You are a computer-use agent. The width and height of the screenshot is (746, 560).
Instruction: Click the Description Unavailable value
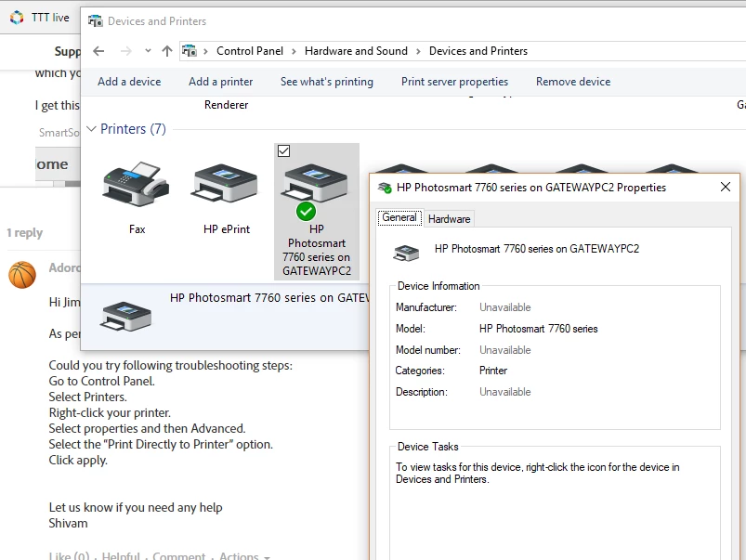[504, 392]
